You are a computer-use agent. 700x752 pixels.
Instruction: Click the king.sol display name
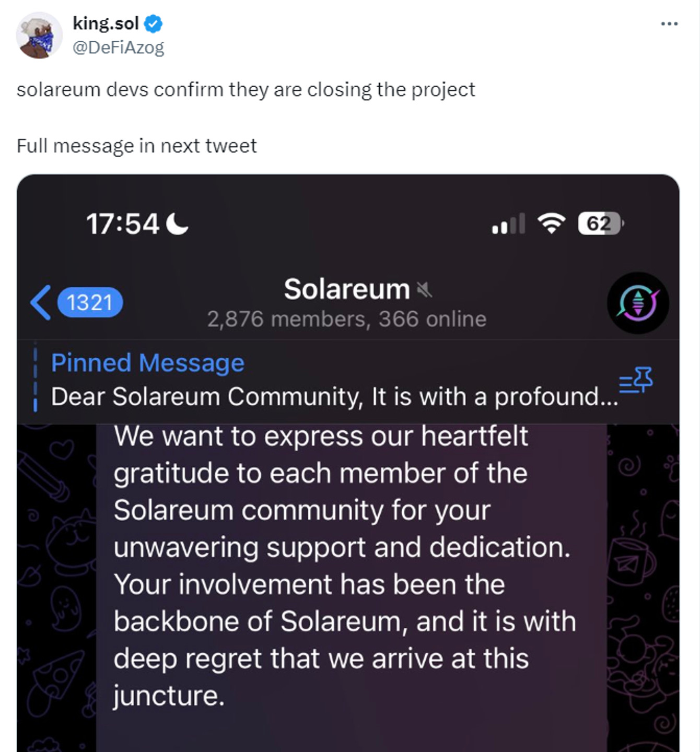106,23
